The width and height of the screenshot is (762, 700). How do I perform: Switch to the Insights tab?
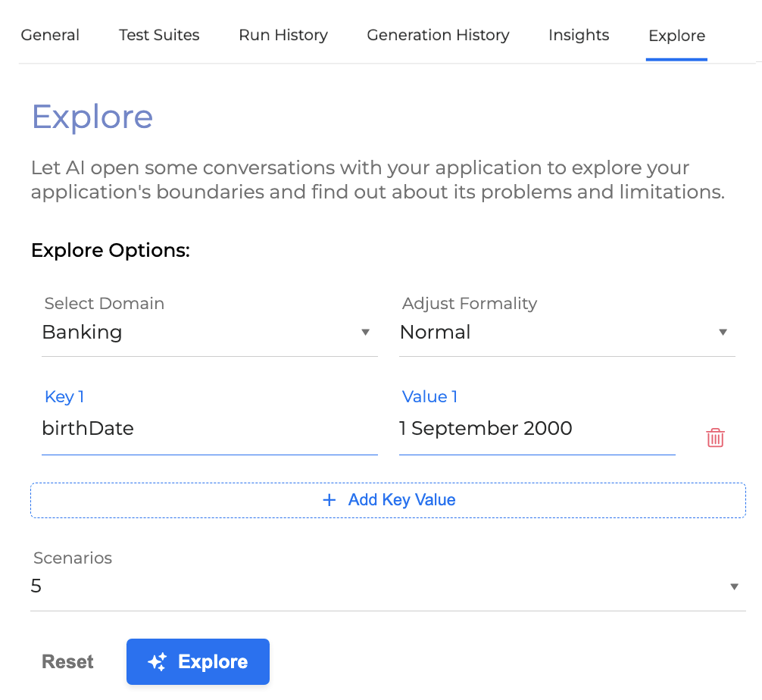pyautogui.click(x=578, y=35)
